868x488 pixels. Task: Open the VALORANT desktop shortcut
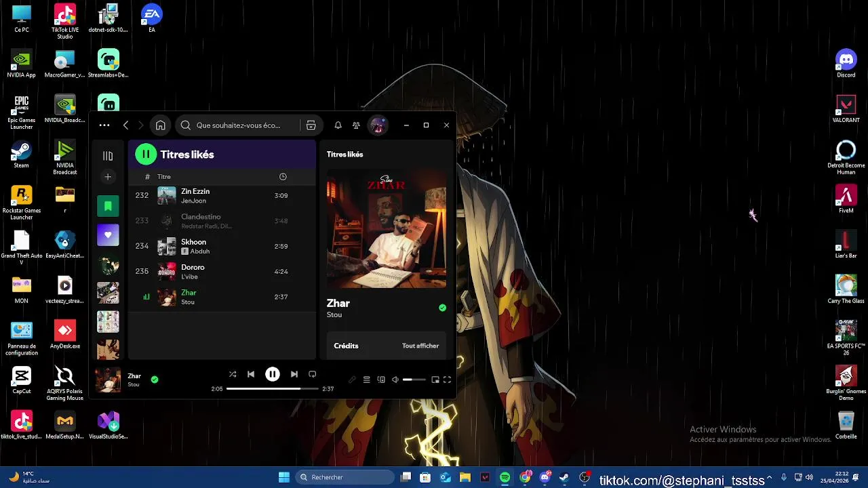click(x=846, y=108)
